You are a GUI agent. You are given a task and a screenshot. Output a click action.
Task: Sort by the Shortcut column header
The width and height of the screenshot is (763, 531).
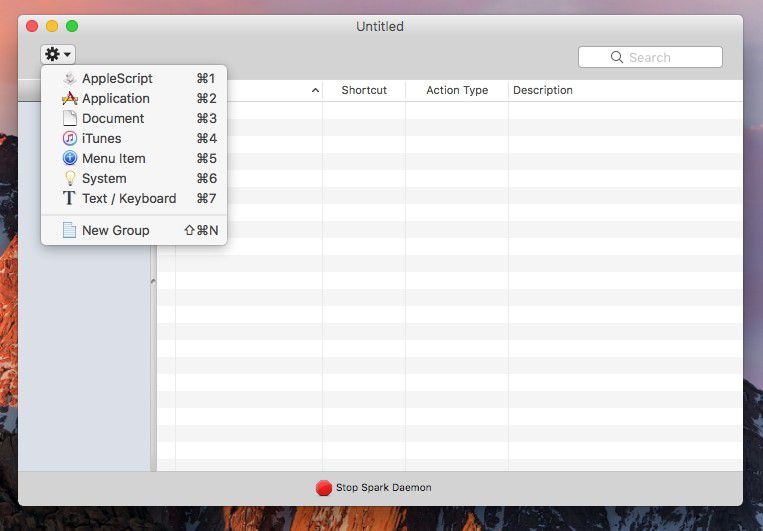point(364,90)
